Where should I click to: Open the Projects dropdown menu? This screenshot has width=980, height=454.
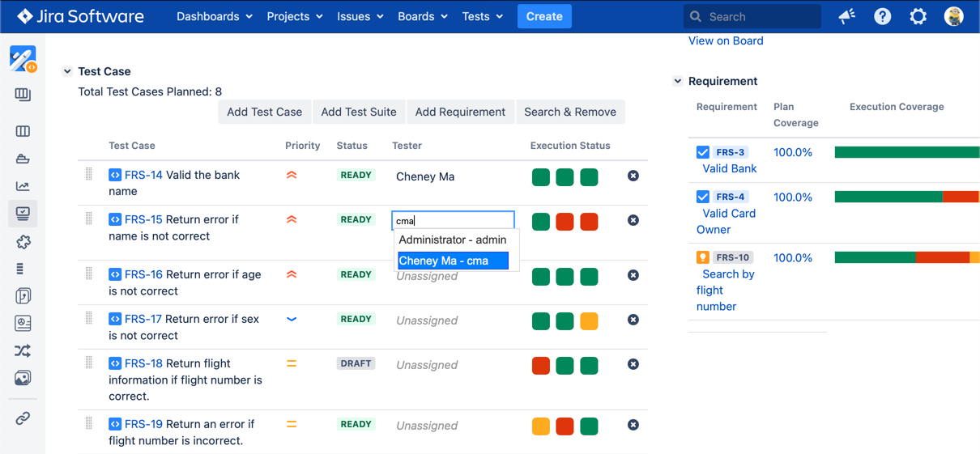click(295, 16)
